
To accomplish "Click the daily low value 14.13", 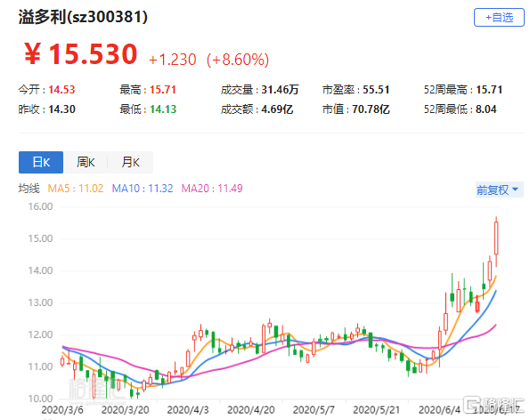I will 163,109.
